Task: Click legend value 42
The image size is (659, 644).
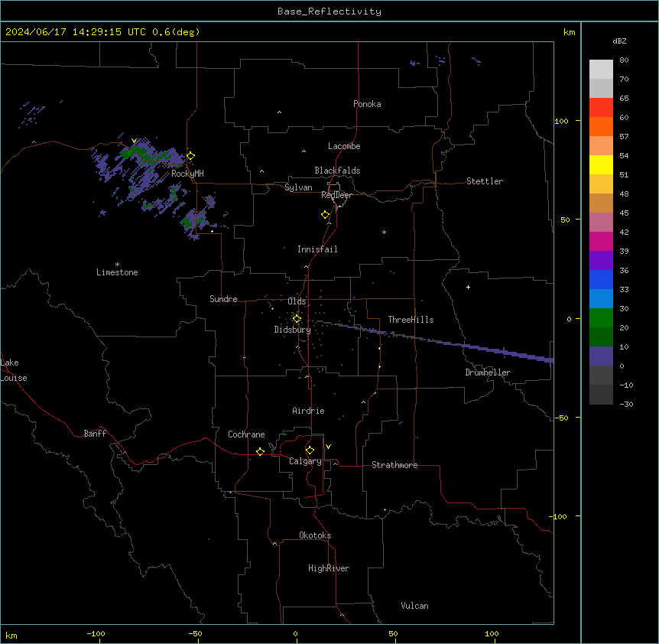Action: (x=624, y=232)
